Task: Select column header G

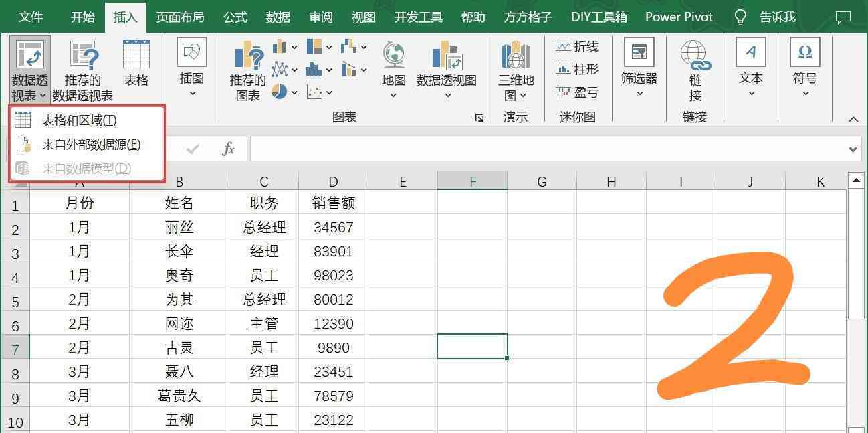Action: click(x=542, y=181)
